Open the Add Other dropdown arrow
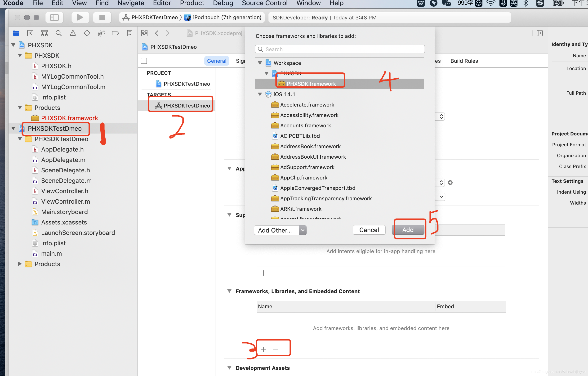The width and height of the screenshot is (588, 376). coord(302,230)
